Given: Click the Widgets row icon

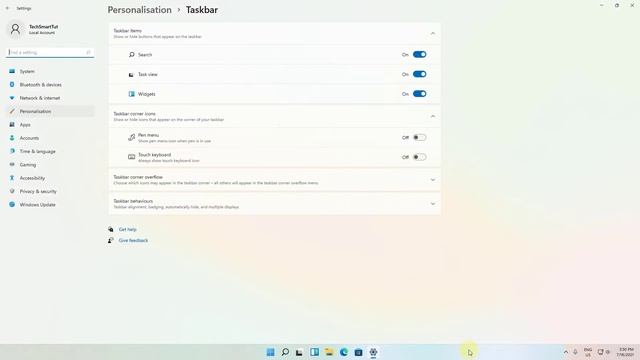Looking at the screenshot, I should click(131, 94).
